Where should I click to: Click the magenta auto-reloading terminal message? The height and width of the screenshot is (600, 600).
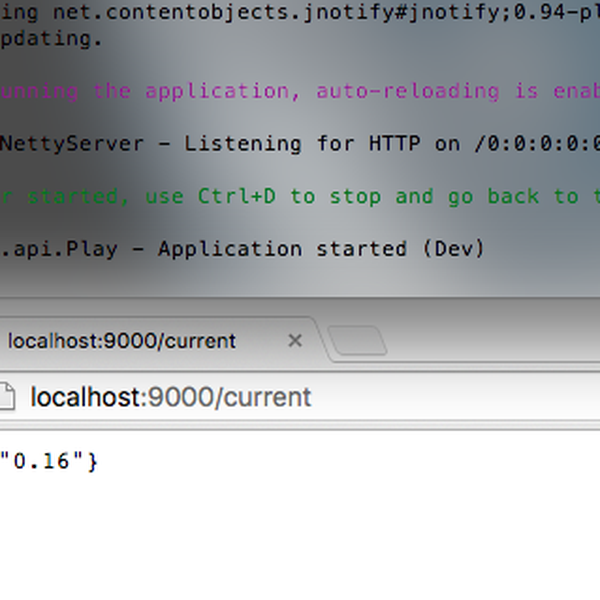tap(300, 91)
